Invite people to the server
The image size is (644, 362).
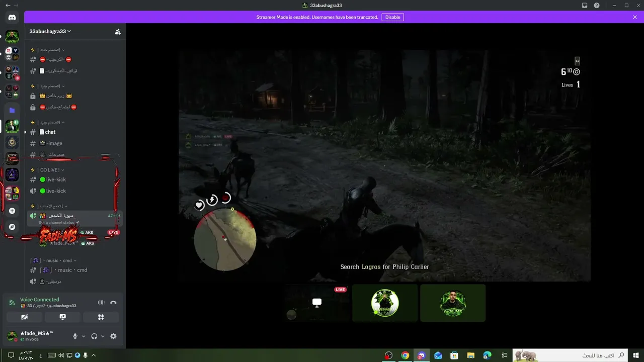(x=118, y=31)
